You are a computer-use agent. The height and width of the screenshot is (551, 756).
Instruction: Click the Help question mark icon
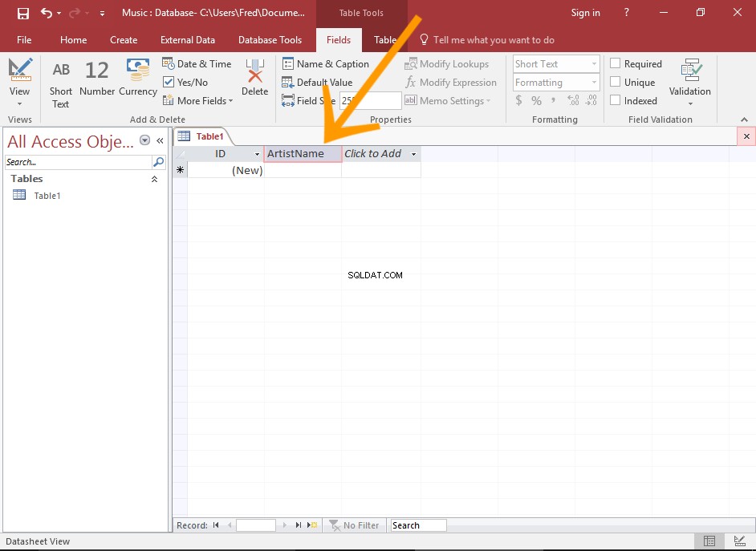[x=626, y=13]
